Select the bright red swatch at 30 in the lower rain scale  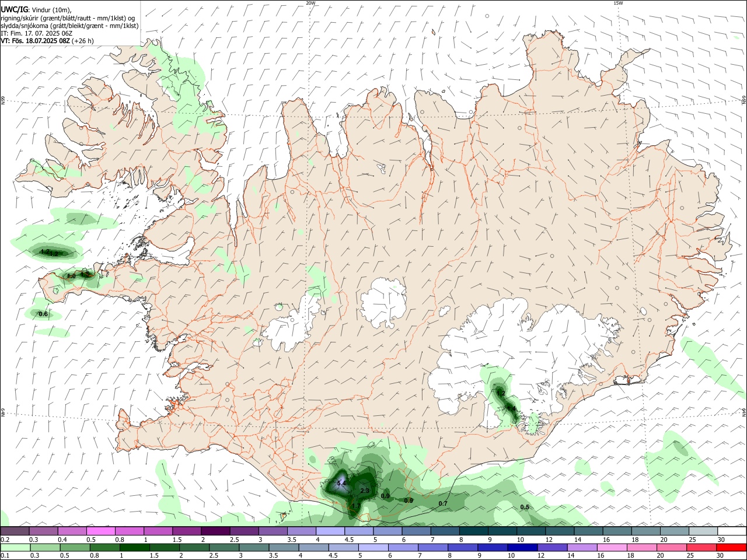point(730,548)
